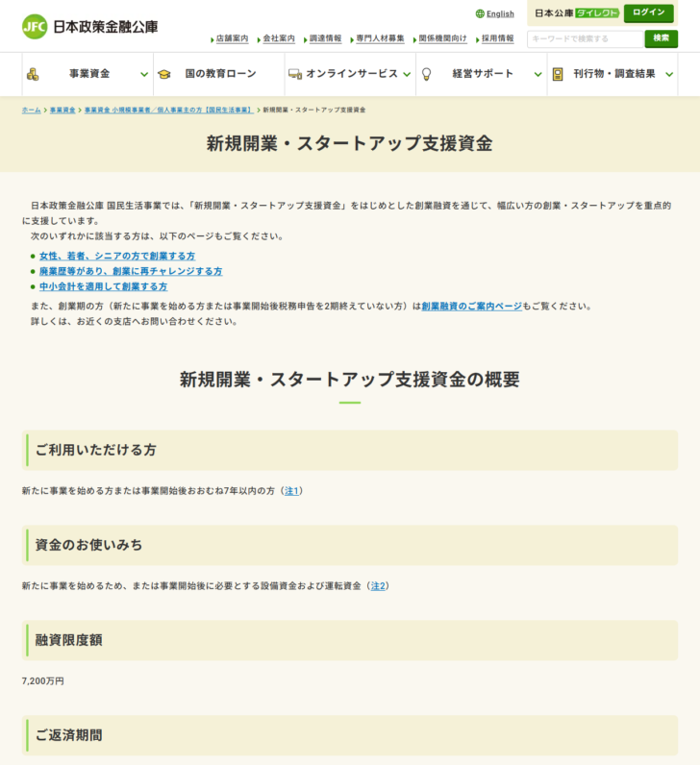Open the 採用情報 link
Screen dimensions: 700x765
point(497,38)
